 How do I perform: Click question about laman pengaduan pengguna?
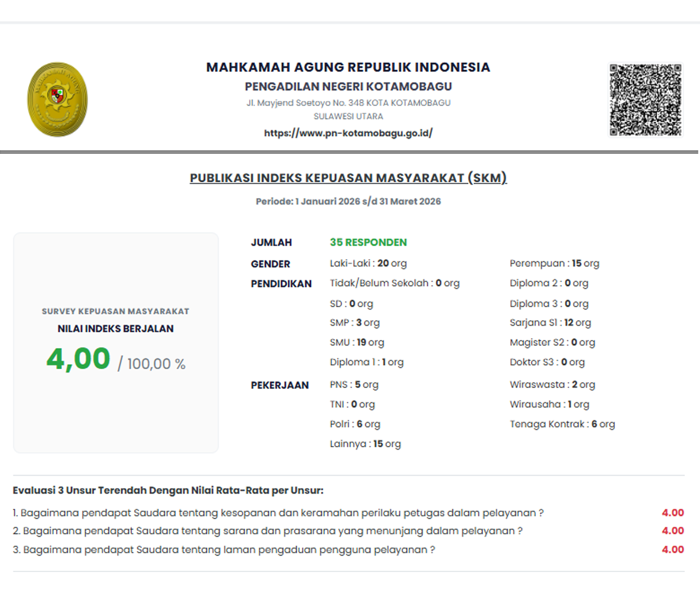224,549
